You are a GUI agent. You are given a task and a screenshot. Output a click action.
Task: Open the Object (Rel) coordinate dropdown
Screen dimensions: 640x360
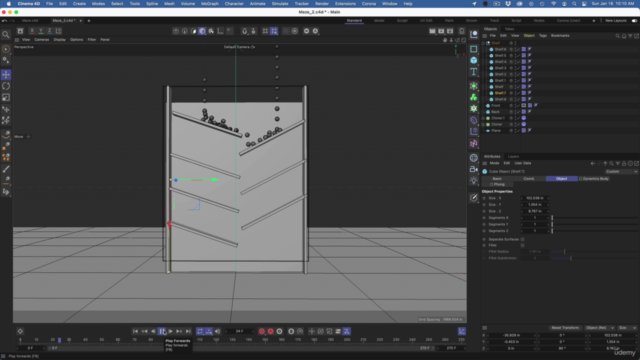click(x=599, y=328)
